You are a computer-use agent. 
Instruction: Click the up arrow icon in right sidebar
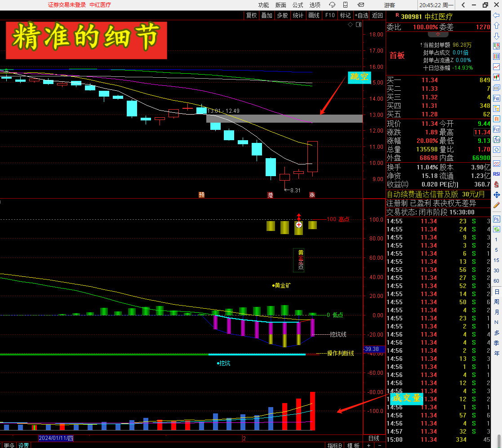coord(496,25)
